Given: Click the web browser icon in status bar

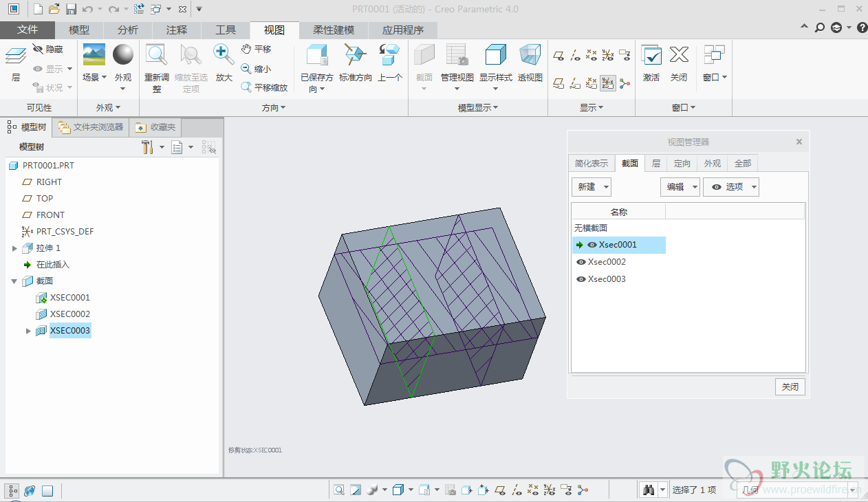Looking at the screenshot, I should pos(30,490).
